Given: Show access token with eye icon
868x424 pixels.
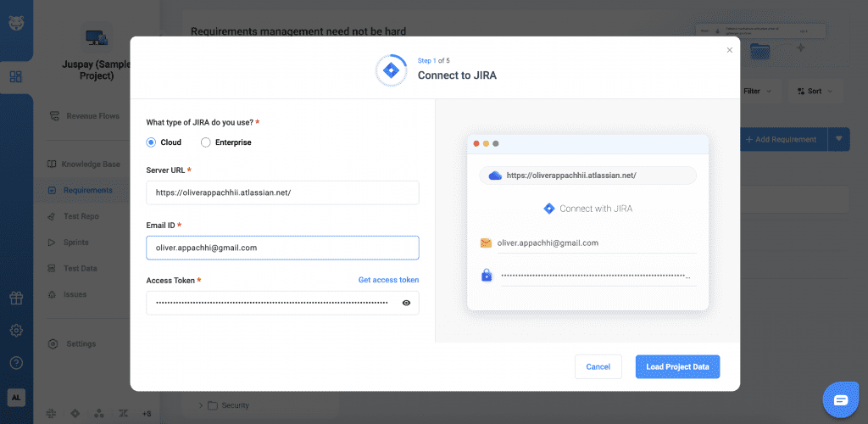Looking at the screenshot, I should point(407,303).
